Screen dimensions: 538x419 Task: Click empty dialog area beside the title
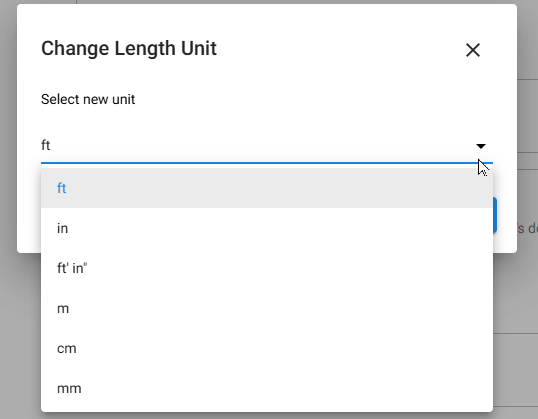[340, 48]
